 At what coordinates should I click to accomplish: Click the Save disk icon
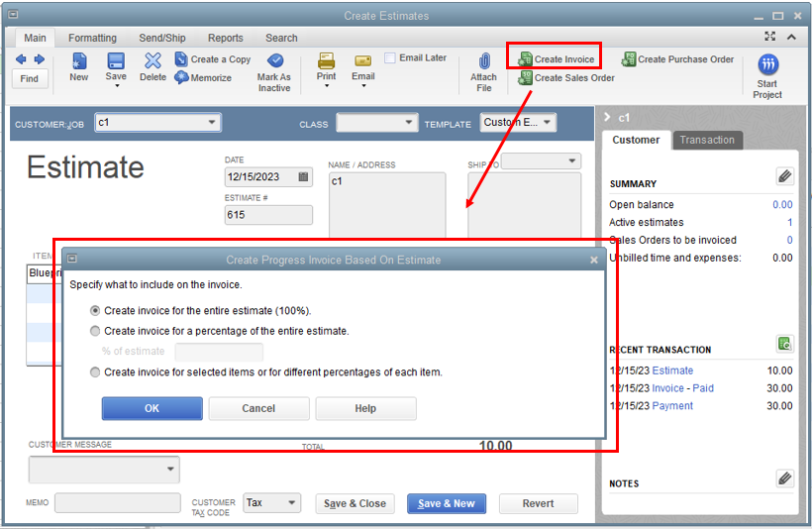coord(116,61)
